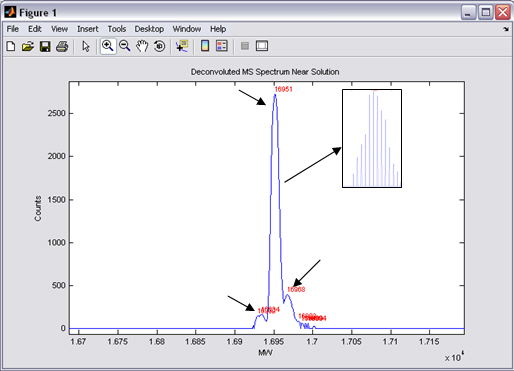514x371 pixels.
Task: Click the red peak label 16968
Action: pos(296,289)
